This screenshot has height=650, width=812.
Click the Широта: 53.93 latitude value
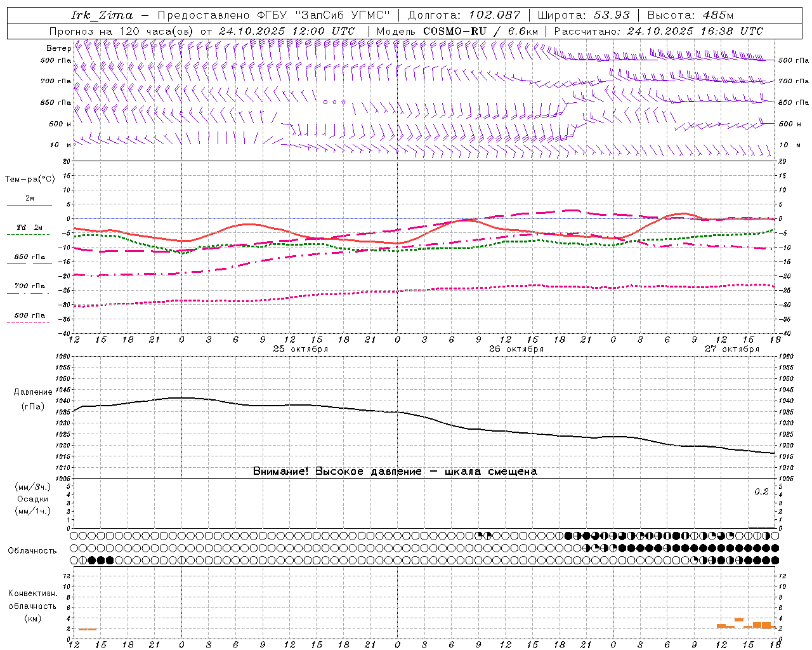coord(584,15)
